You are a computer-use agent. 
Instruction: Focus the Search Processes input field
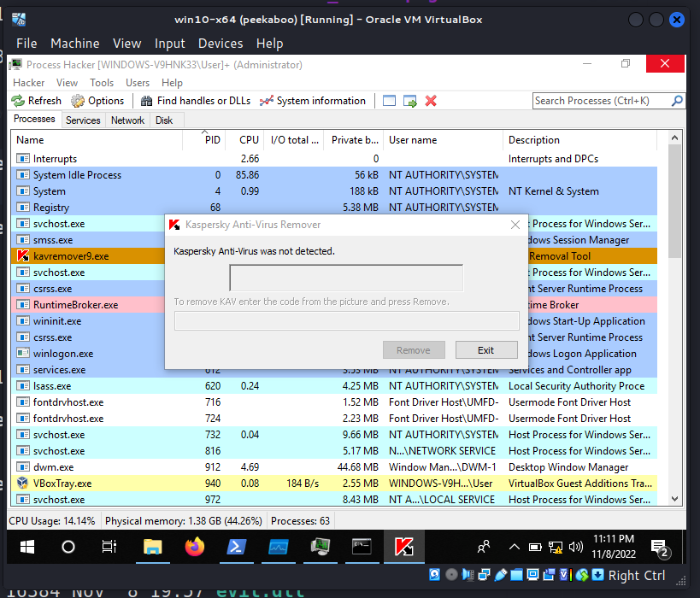pos(602,101)
